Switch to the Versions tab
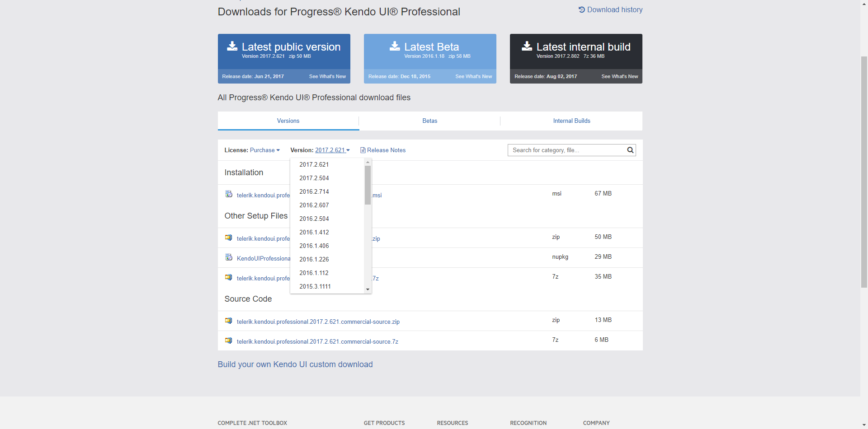This screenshot has height=429, width=868. click(288, 121)
